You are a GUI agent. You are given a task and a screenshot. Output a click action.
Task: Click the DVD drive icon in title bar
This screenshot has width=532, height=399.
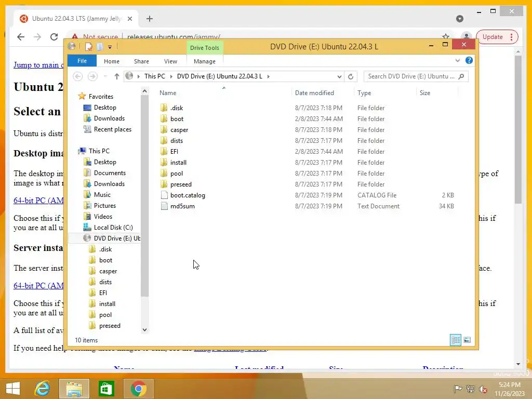pyautogui.click(x=72, y=46)
